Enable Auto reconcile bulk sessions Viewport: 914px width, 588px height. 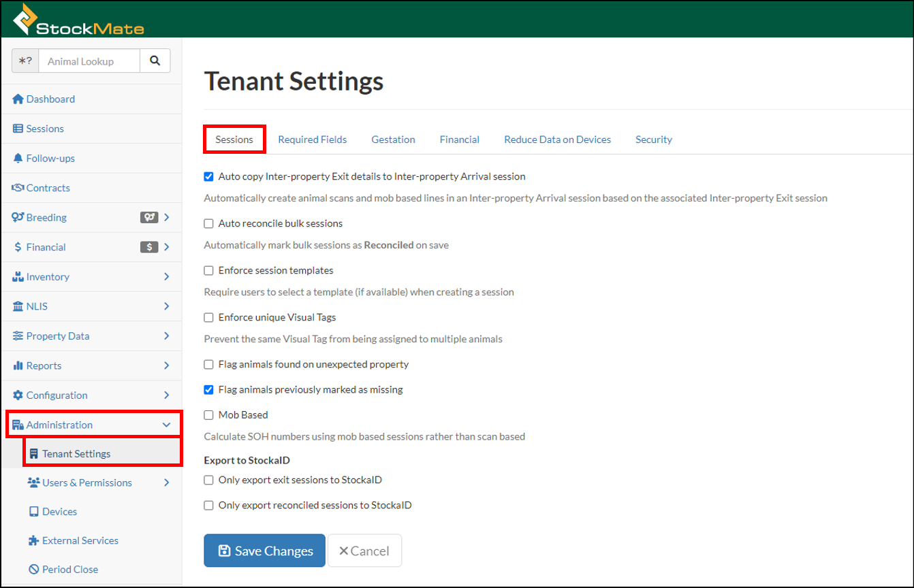[x=208, y=223]
